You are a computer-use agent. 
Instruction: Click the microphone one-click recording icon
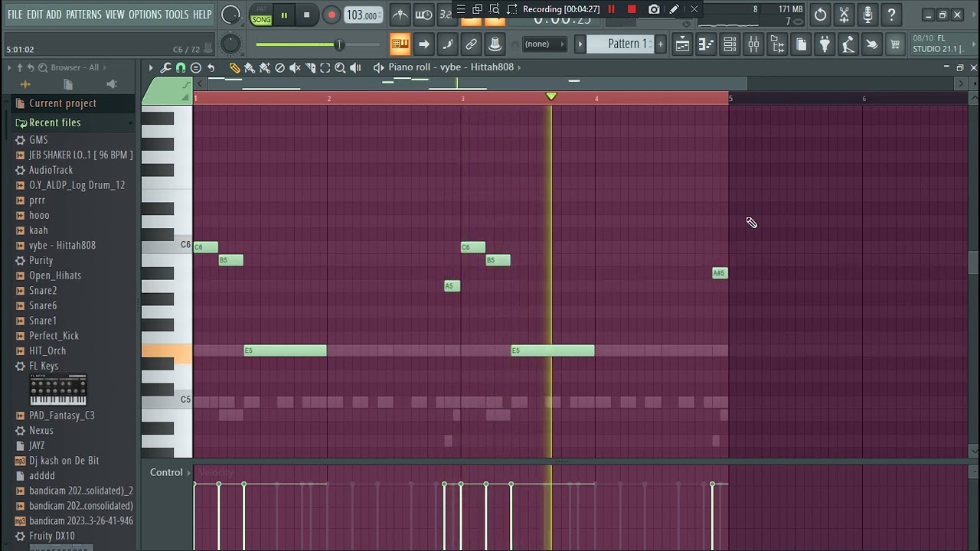867,15
